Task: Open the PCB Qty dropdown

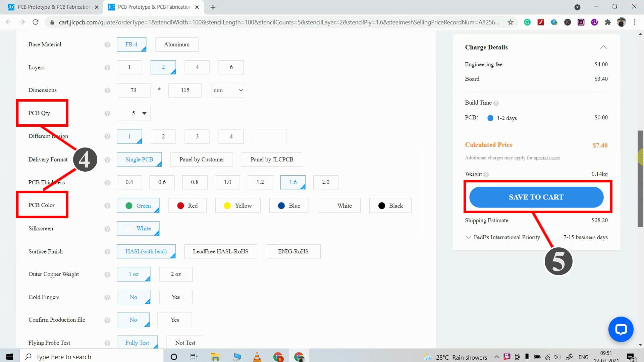Action: [134, 113]
